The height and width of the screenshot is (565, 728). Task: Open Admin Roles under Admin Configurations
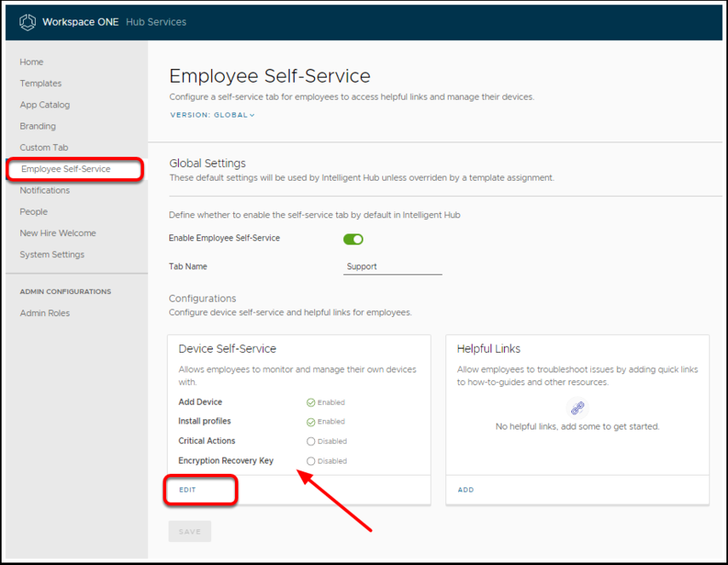tap(45, 313)
